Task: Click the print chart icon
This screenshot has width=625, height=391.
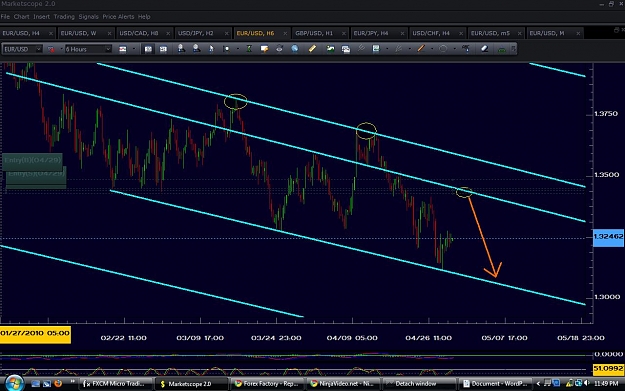Action: (279, 49)
